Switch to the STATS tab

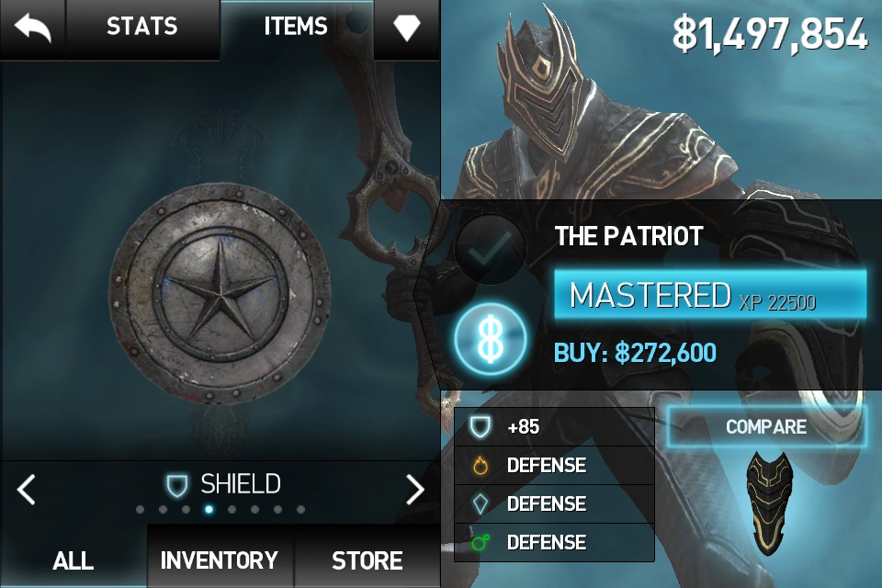click(x=142, y=28)
